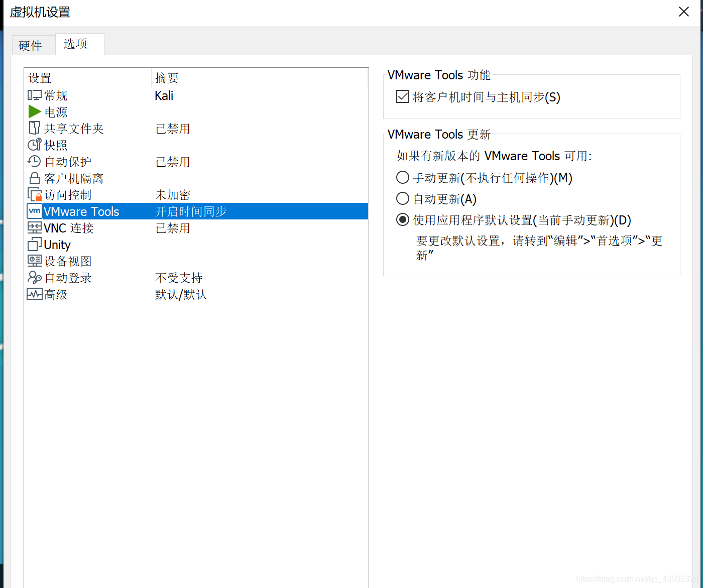
Task: Select the VNC 连接 row label
Action: (69, 228)
